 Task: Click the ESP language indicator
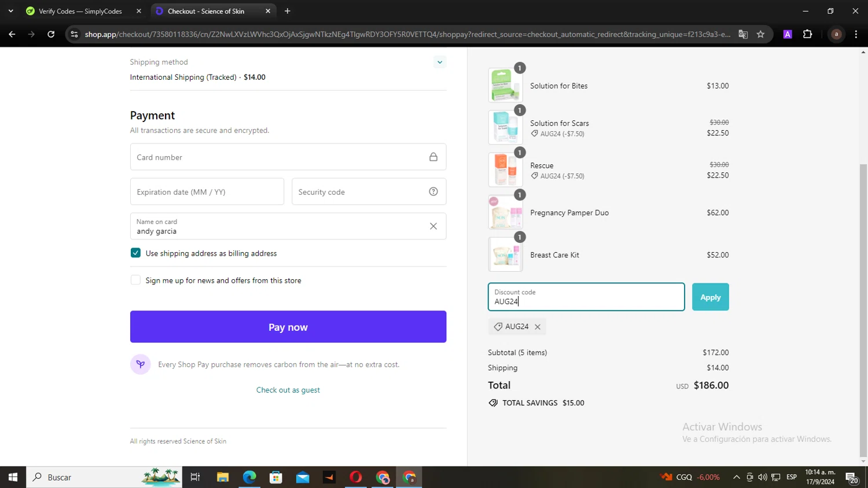point(792,477)
